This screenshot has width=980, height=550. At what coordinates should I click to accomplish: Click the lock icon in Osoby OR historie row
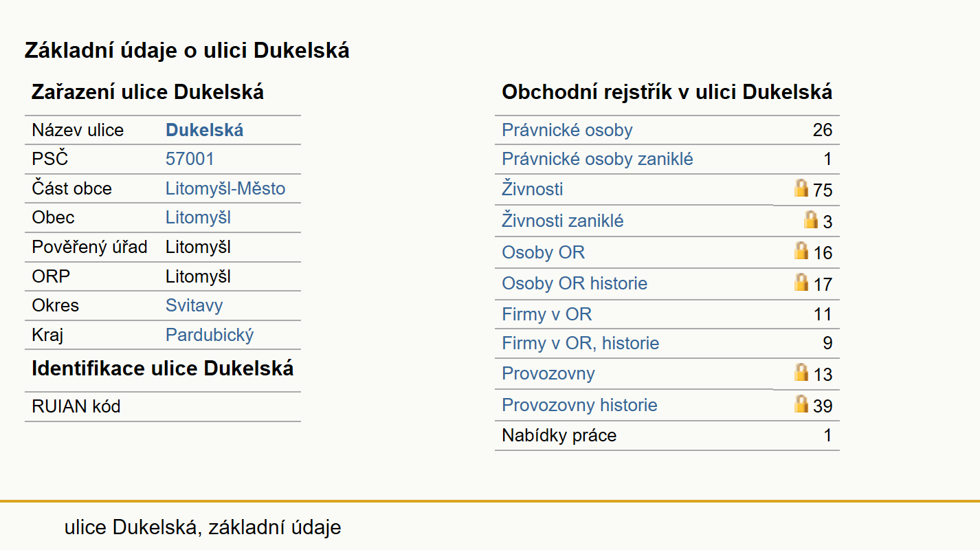click(x=801, y=281)
